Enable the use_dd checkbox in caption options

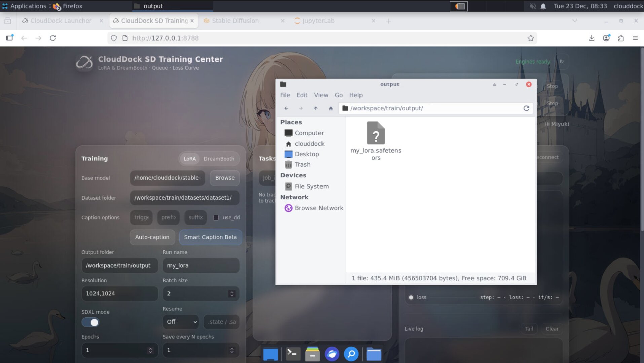point(215,217)
